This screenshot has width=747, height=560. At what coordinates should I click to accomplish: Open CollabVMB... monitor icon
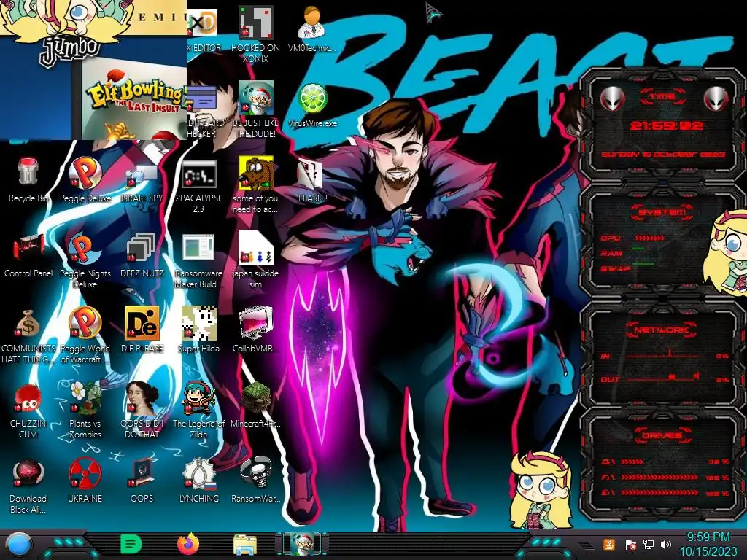pyautogui.click(x=256, y=323)
